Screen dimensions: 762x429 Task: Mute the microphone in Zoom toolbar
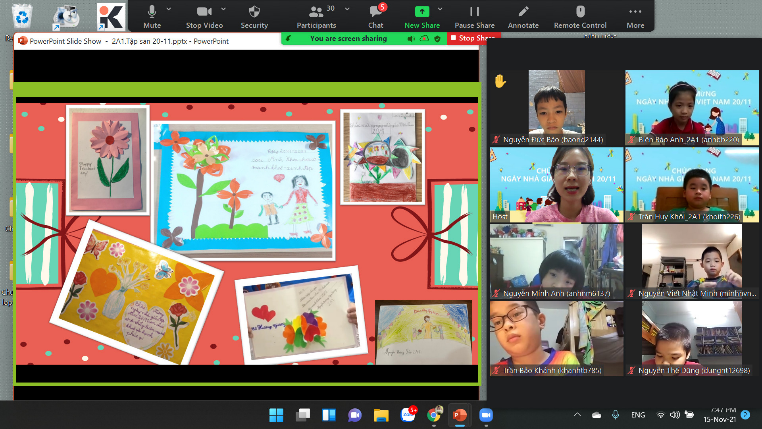152,15
